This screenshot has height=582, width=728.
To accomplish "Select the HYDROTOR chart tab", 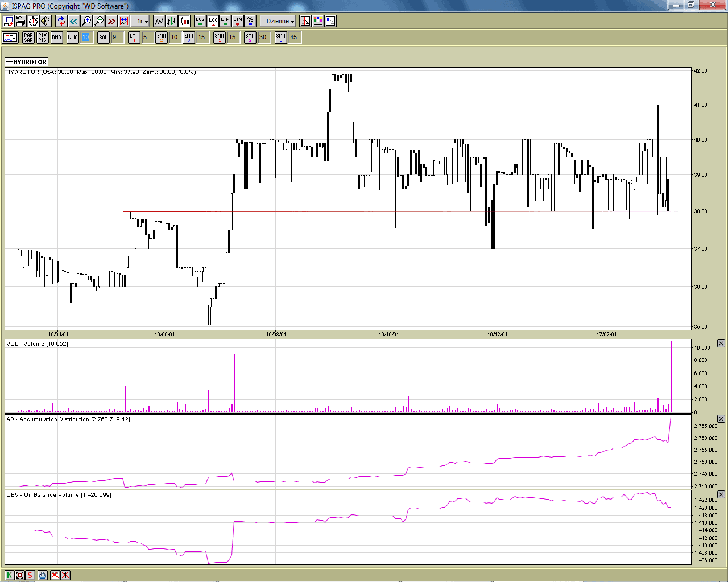I will click(27, 62).
